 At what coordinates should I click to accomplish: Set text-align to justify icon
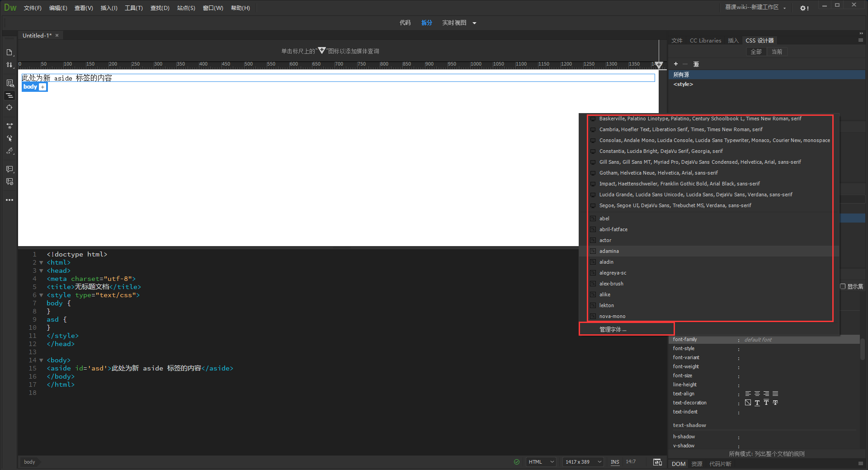[x=775, y=394]
